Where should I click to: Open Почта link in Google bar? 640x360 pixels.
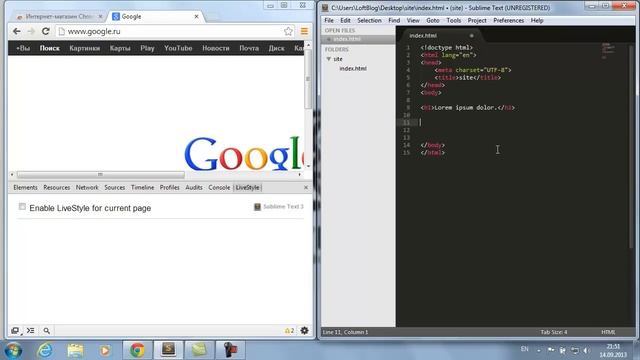coord(249,48)
